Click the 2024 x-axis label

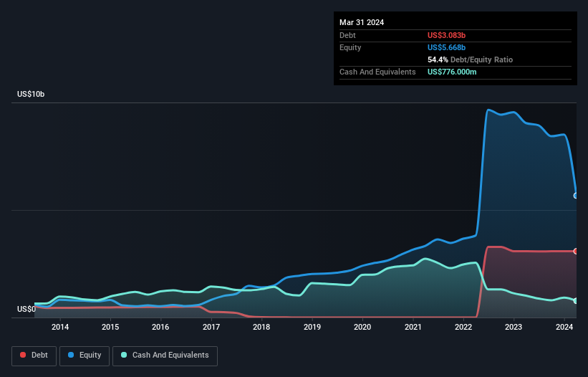click(x=564, y=327)
